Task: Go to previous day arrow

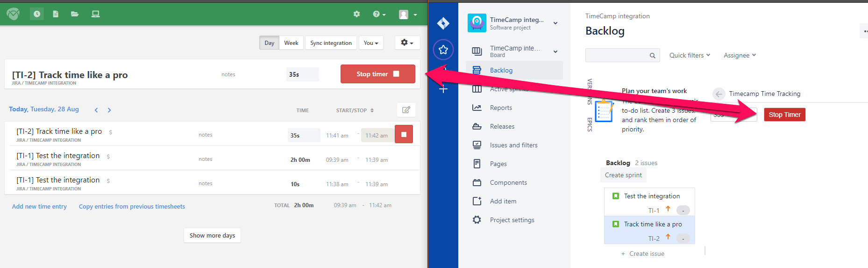Action: point(96,110)
